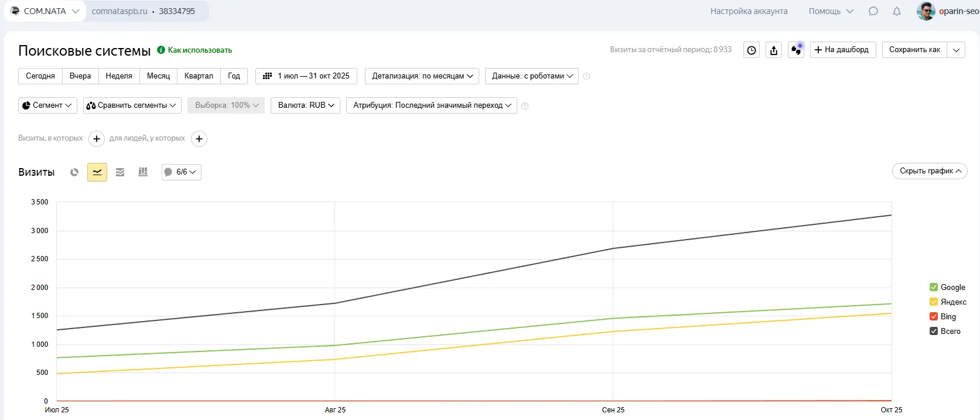This screenshot has width=980, height=420.
Task: Open the Как использовать link
Action: click(200, 50)
